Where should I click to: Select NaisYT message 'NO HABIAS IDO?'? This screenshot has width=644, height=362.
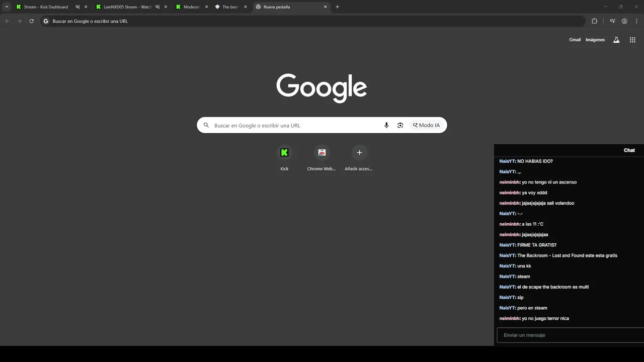(526, 161)
